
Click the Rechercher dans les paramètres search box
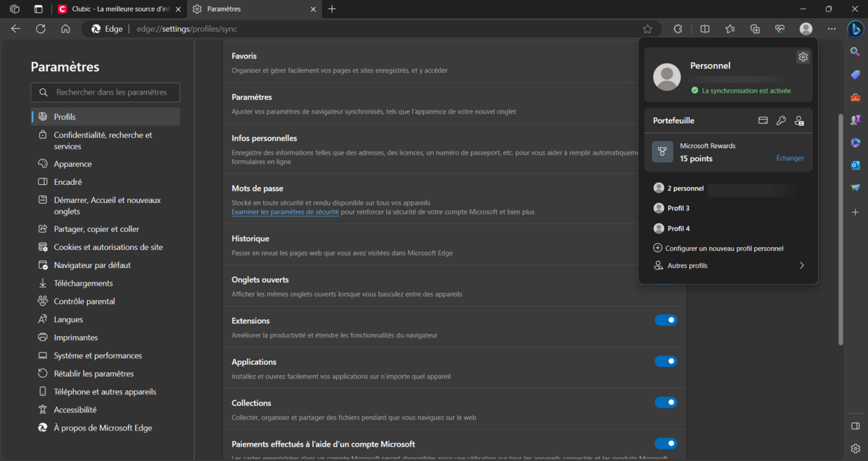point(106,92)
